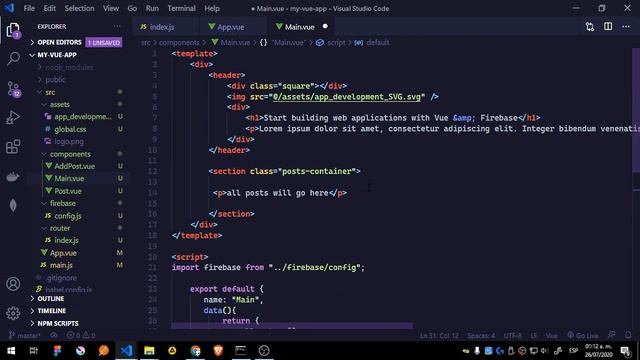The width and height of the screenshot is (640, 360).
Task: Open Figma from the taskbar
Action: point(57,351)
